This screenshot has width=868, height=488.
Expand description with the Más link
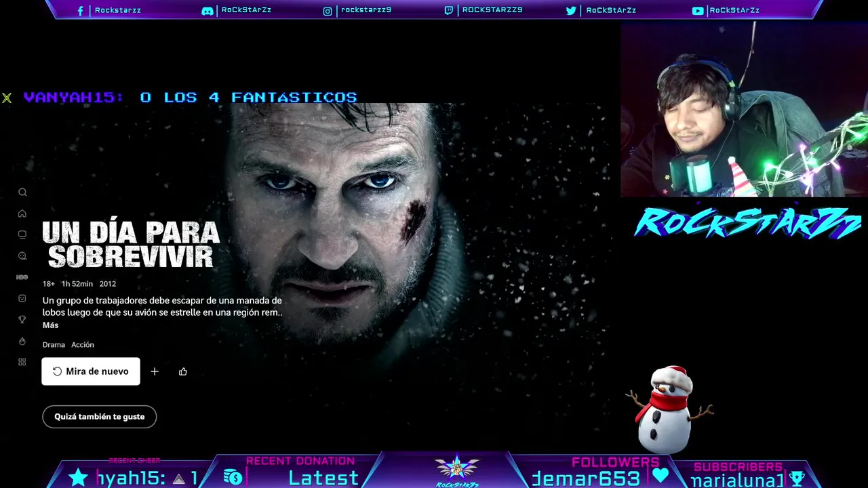51,325
